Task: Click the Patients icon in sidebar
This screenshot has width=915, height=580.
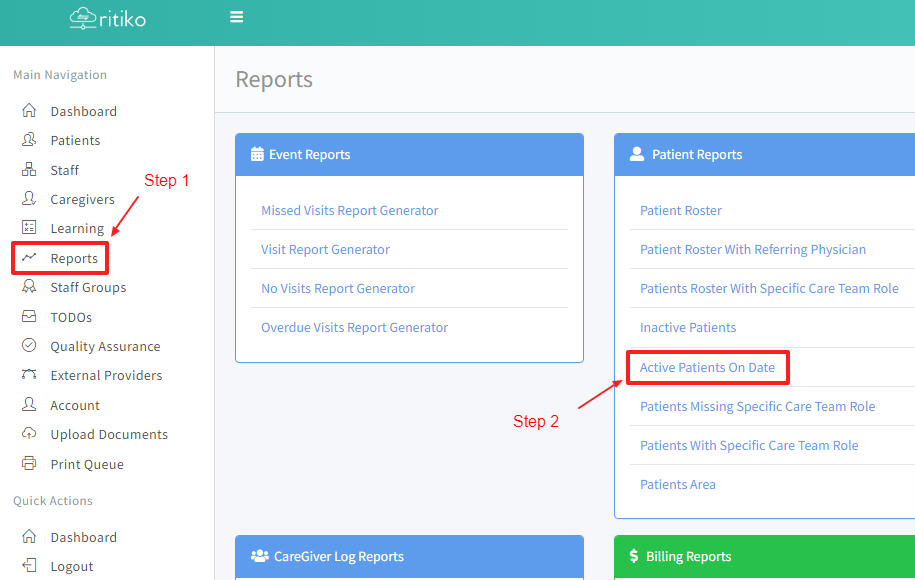Action: tap(29, 141)
